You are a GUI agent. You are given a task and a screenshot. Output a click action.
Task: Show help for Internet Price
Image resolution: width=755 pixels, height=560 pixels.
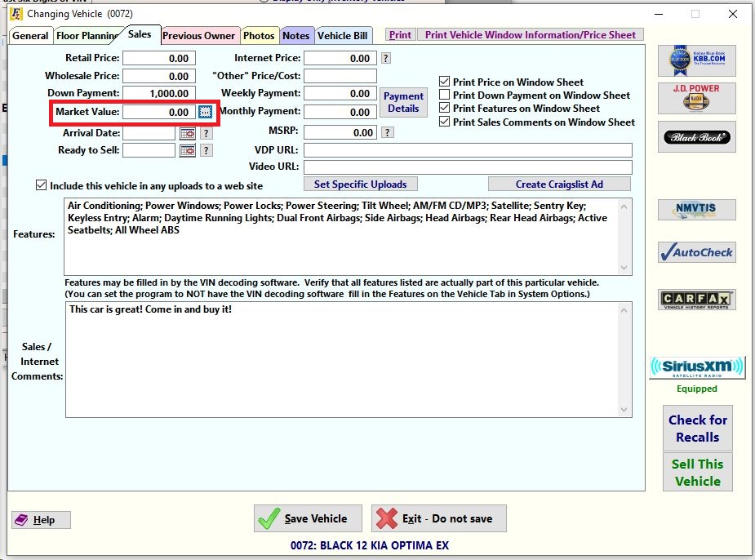[x=386, y=58]
